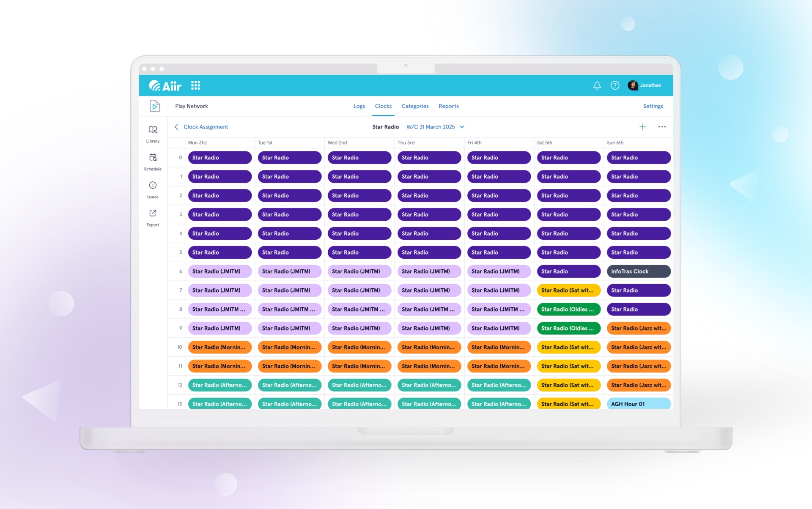The height and width of the screenshot is (509, 812).
Task: Select Saturday hour 9 Star Radio (Oldies clock
Action: (x=569, y=328)
